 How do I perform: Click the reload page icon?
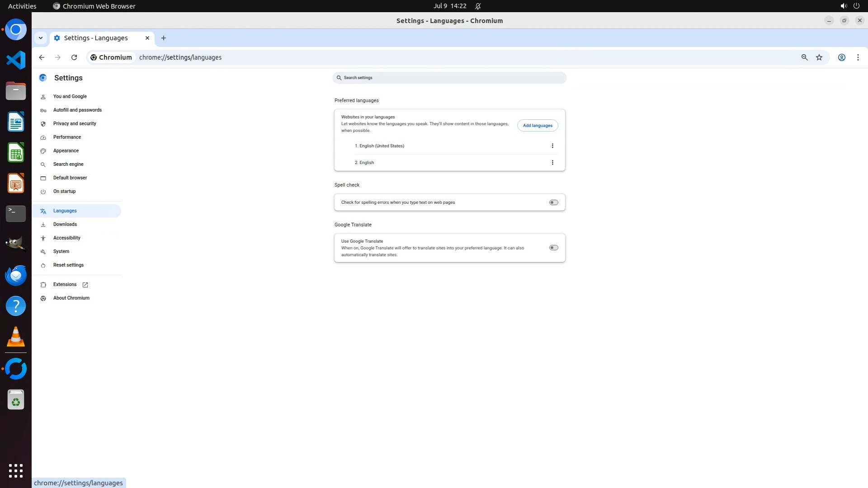point(74,57)
